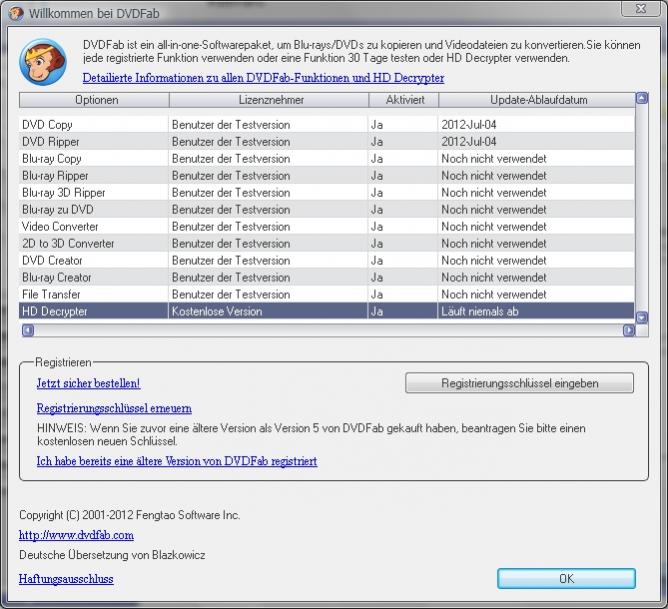Click the list's scroll up arrow
Image resolution: width=668 pixels, height=609 pixels.
point(642,98)
